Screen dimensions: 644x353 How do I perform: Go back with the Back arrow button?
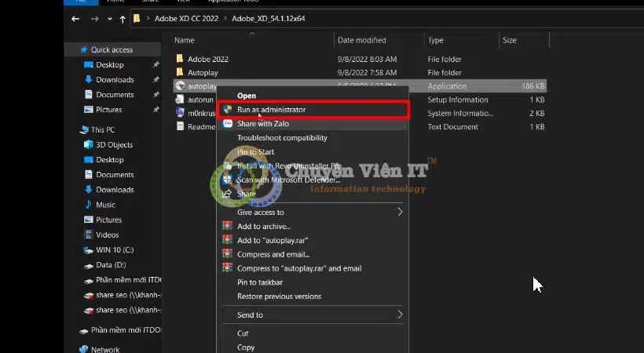tap(75, 18)
